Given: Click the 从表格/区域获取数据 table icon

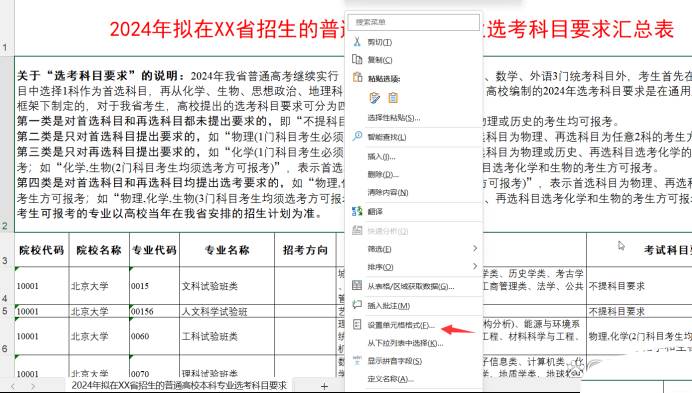Looking at the screenshot, I should [x=357, y=286].
